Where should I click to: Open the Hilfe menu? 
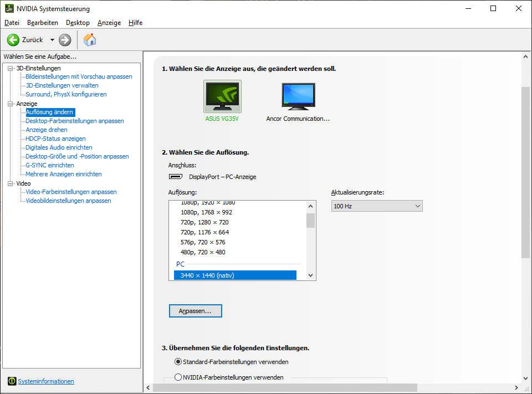[x=135, y=23]
